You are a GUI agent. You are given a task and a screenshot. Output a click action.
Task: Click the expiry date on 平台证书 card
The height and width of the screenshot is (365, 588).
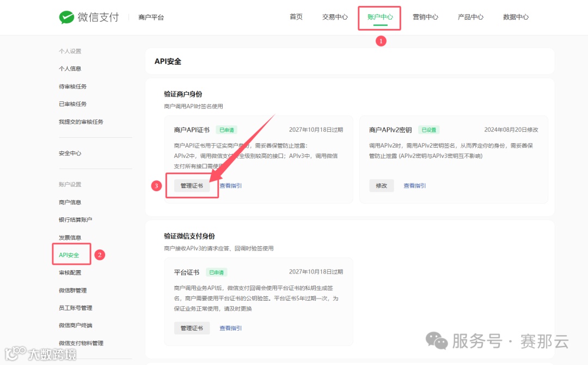click(x=316, y=272)
